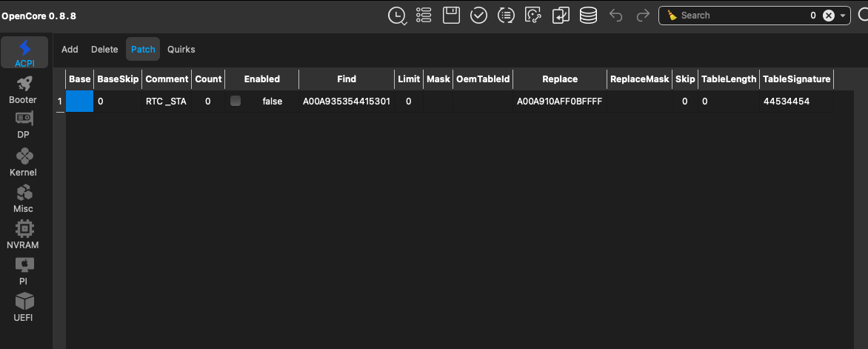Image resolution: width=868 pixels, height=349 pixels.
Task: Click the ReplaceMask column header
Action: [x=639, y=79]
